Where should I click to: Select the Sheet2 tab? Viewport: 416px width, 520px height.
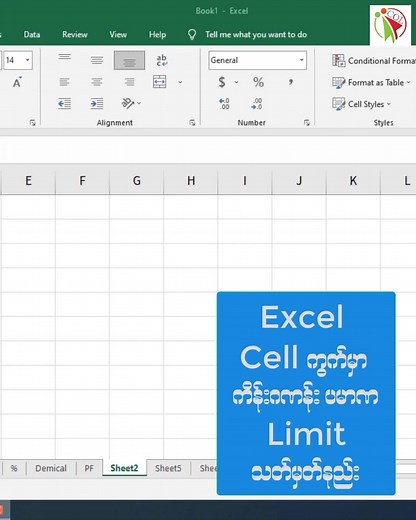point(124,468)
